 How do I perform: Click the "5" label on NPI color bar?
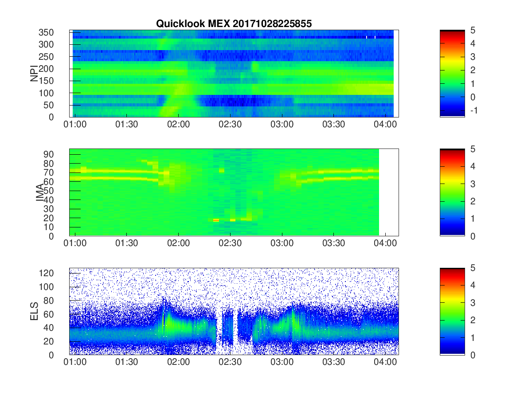[472, 31]
